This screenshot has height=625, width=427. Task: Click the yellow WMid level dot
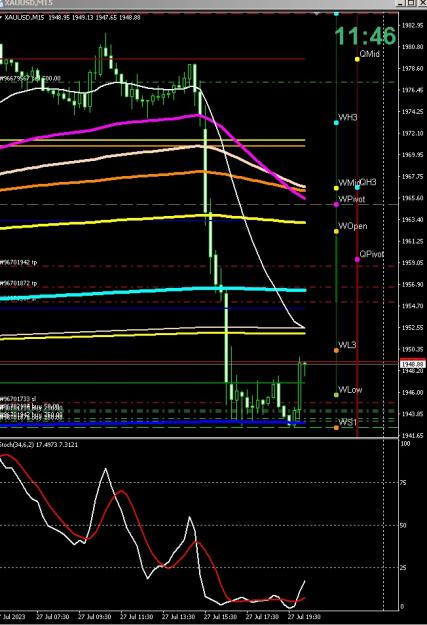point(336,188)
